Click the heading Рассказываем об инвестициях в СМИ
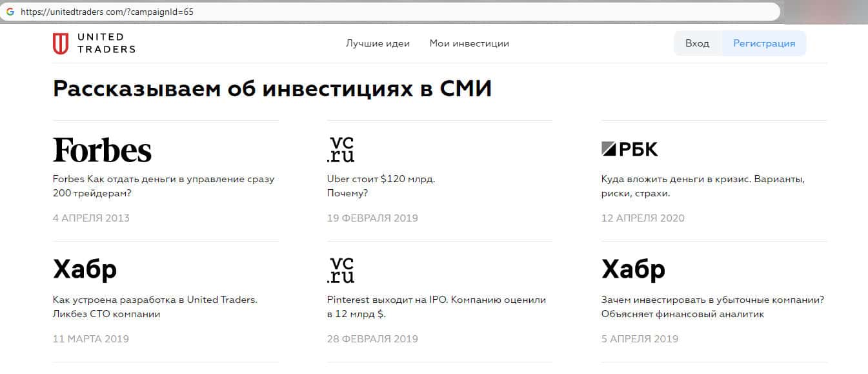The height and width of the screenshot is (374, 868). (272, 89)
